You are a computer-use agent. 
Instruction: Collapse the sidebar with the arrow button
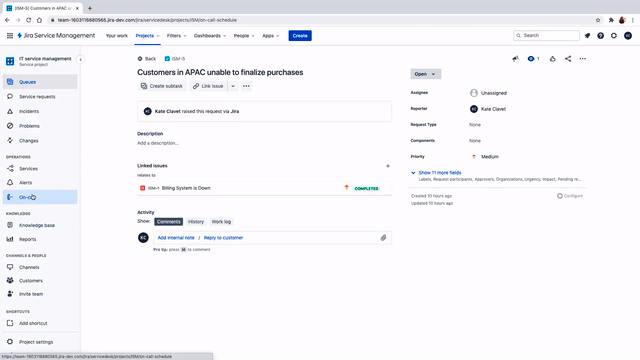(x=80, y=60)
